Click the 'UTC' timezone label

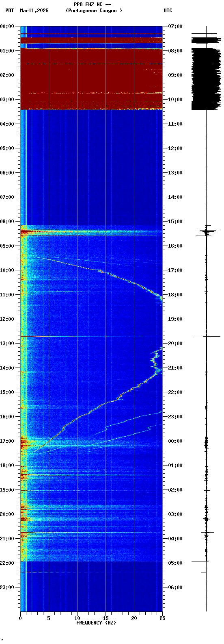point(168,11)
